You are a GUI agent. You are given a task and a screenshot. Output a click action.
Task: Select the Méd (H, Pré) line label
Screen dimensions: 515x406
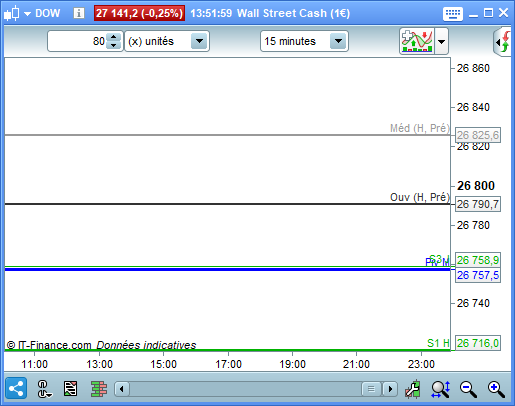click(420, 128)
